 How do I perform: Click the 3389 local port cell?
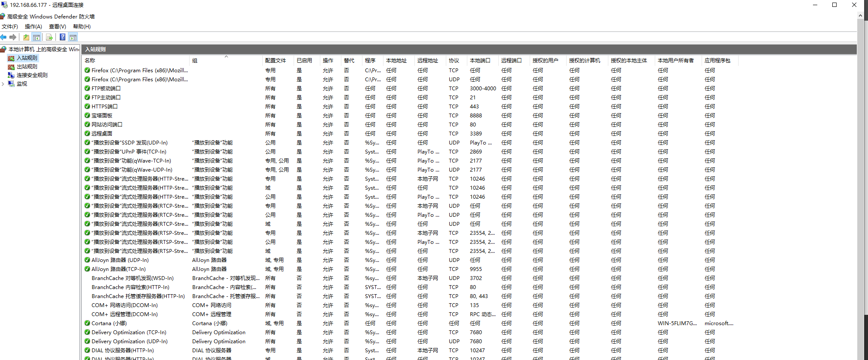pos(476,134)
